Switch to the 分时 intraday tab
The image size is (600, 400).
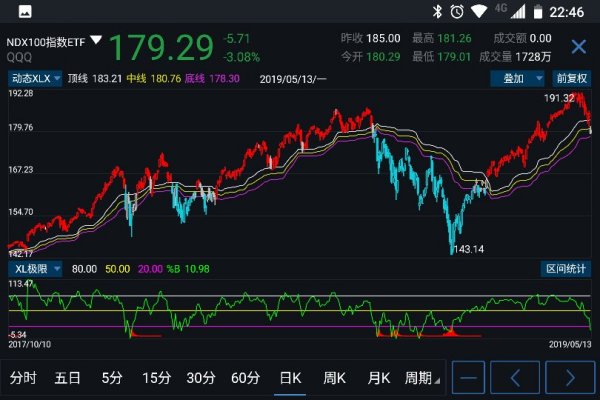click(x=23, y=378)
